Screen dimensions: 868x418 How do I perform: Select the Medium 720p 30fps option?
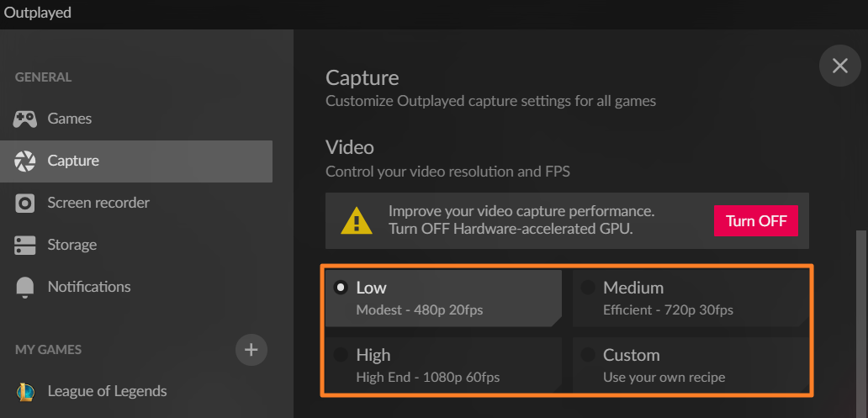pyautogui.click(x=690, y=298)
